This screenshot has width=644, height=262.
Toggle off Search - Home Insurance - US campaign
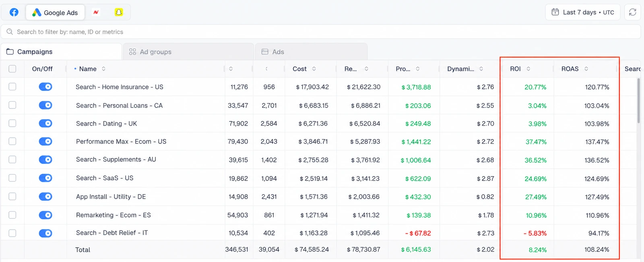point(45,87)
